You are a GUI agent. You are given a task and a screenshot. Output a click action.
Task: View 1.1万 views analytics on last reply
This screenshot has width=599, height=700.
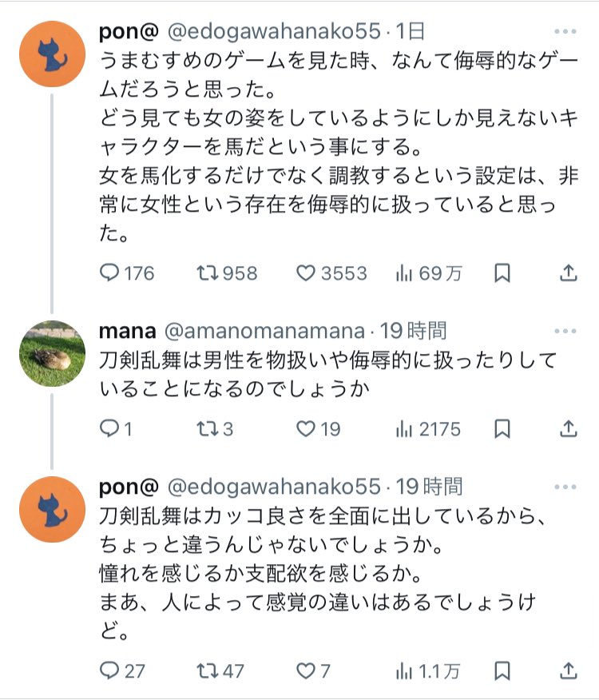pyautogui.click(x=405, y=670)
